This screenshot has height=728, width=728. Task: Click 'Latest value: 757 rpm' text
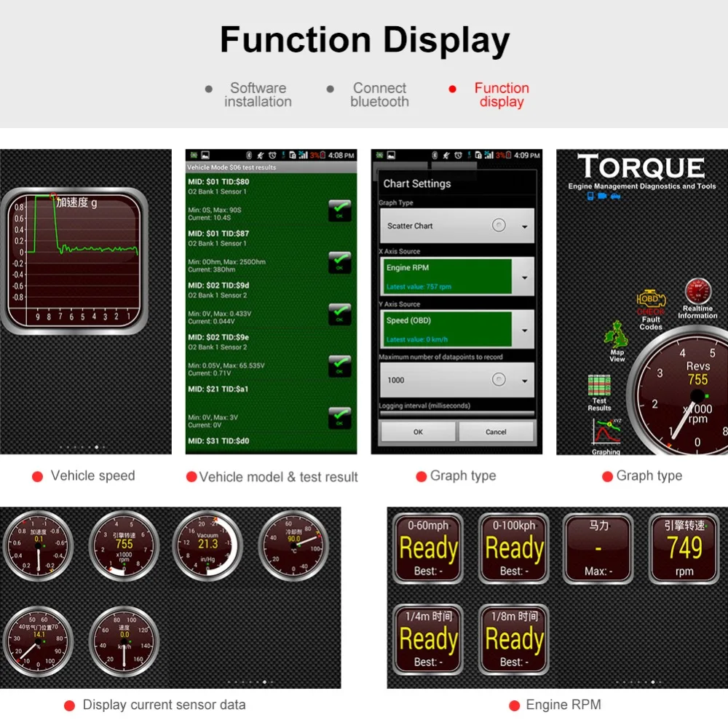419,287
